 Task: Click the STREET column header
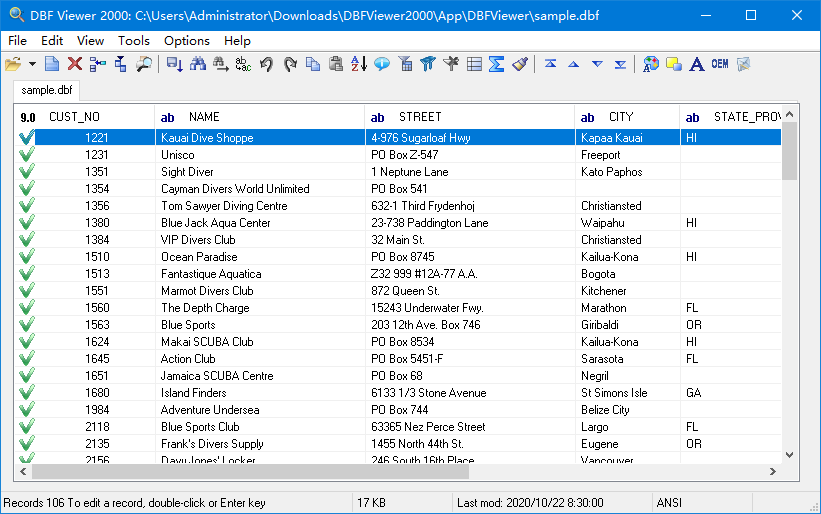pyautogui.click(x=470, y=117)
